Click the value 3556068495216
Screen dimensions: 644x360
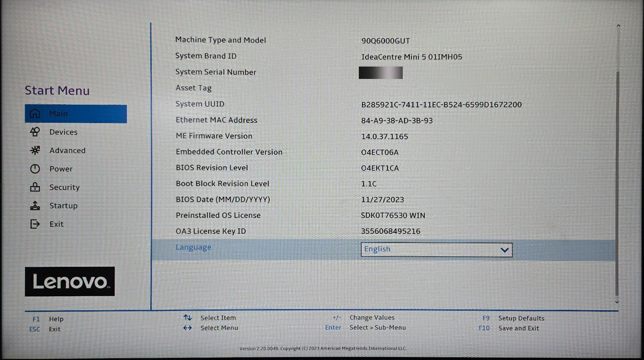(x=391, y=231)
